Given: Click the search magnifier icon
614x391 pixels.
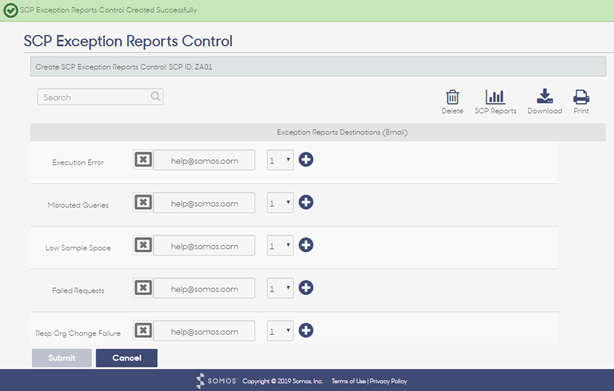Looking at the screenshot, I should pos(155,96).
